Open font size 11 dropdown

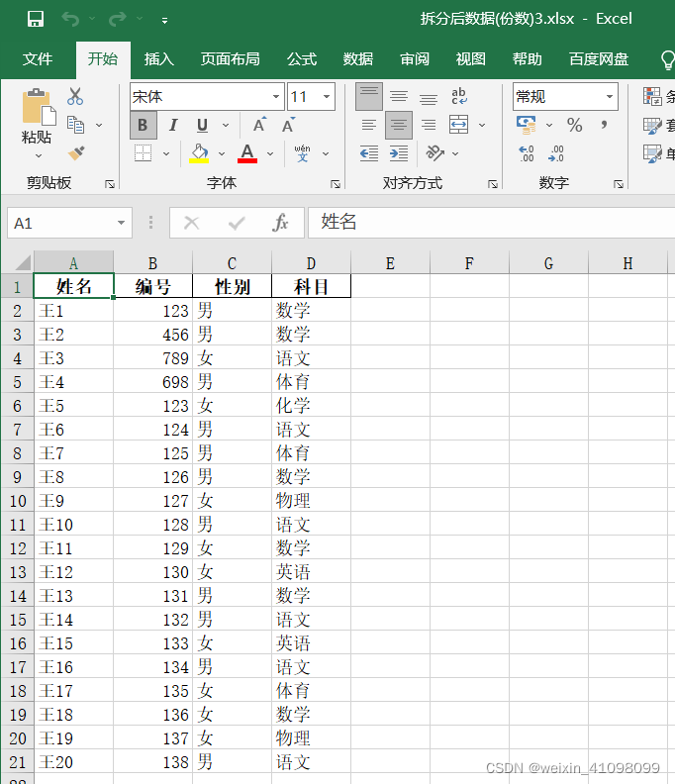tap(326, 96)
